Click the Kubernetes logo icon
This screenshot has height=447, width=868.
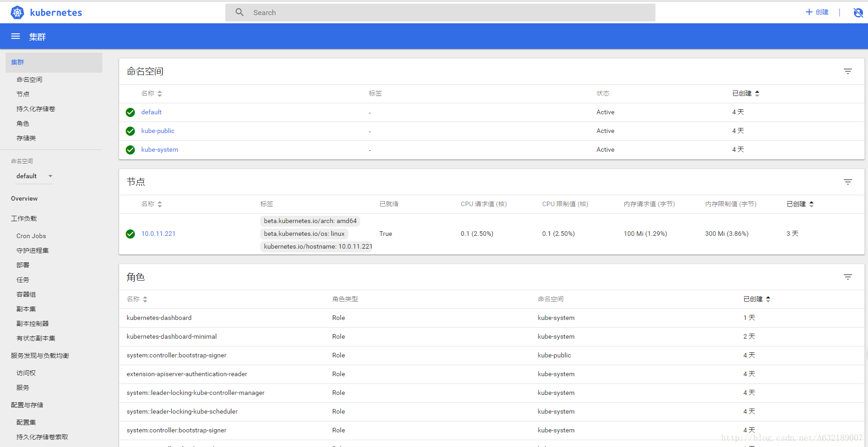point(17,12)
